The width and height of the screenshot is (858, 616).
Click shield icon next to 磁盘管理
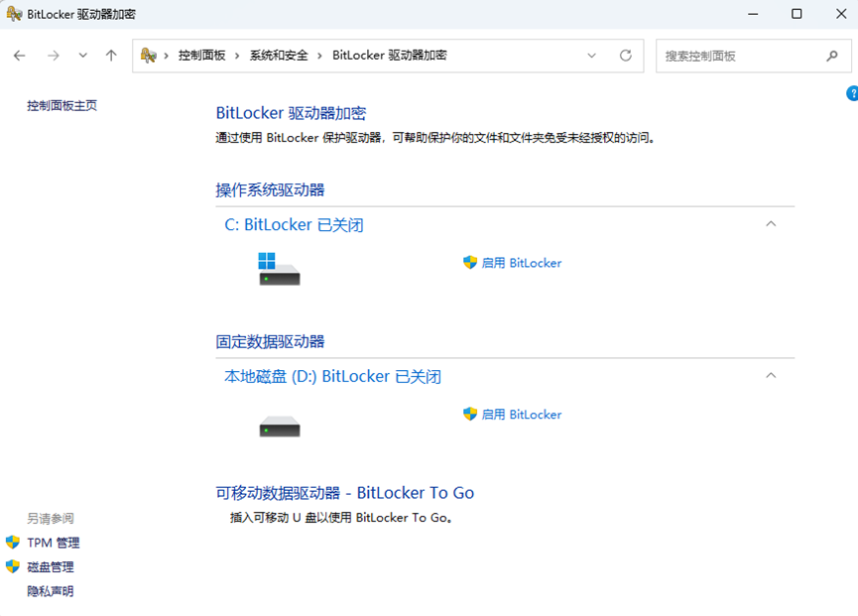[x=13, y=566]
